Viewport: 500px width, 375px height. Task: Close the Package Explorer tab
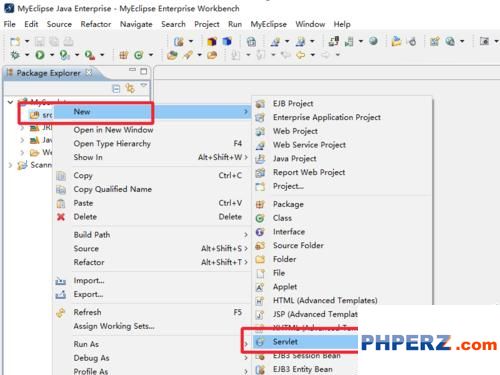[89, 72]
